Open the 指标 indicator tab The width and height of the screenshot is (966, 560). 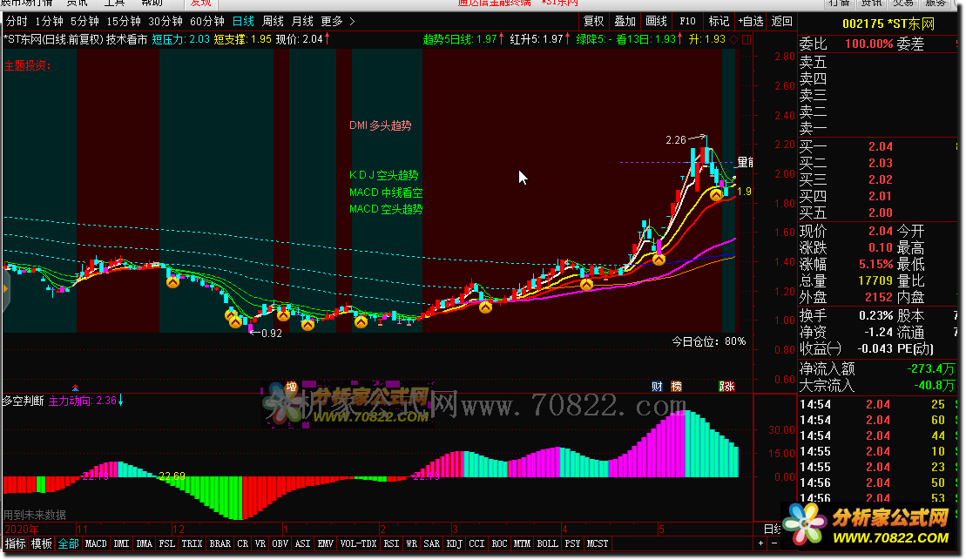coord(16,543)
